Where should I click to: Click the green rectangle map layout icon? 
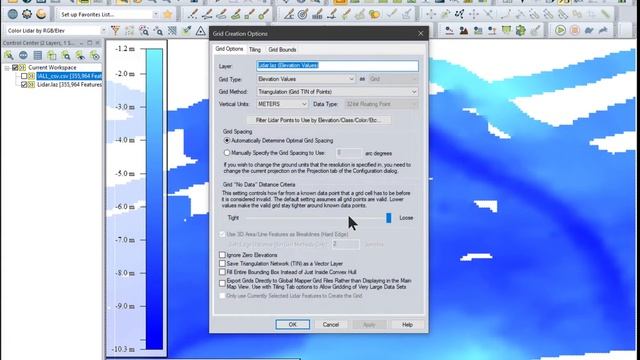(506, 30)
